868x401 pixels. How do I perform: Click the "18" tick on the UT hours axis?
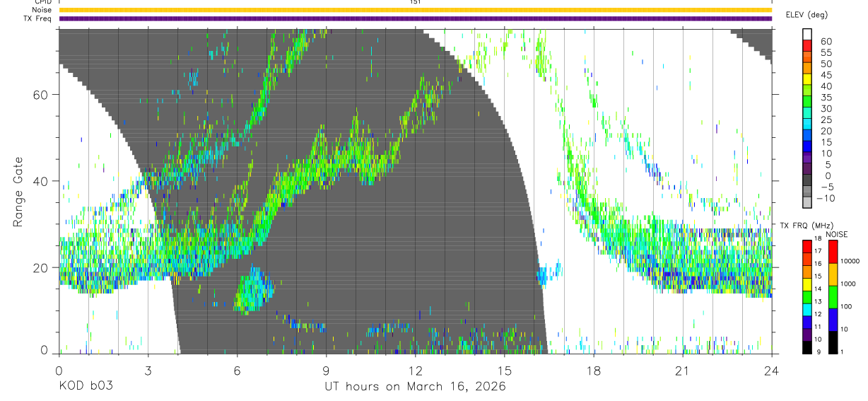(594, 371)
